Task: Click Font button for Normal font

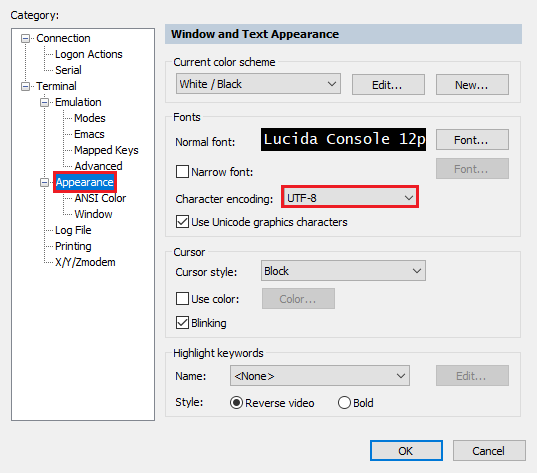Action: pos(472,140)
